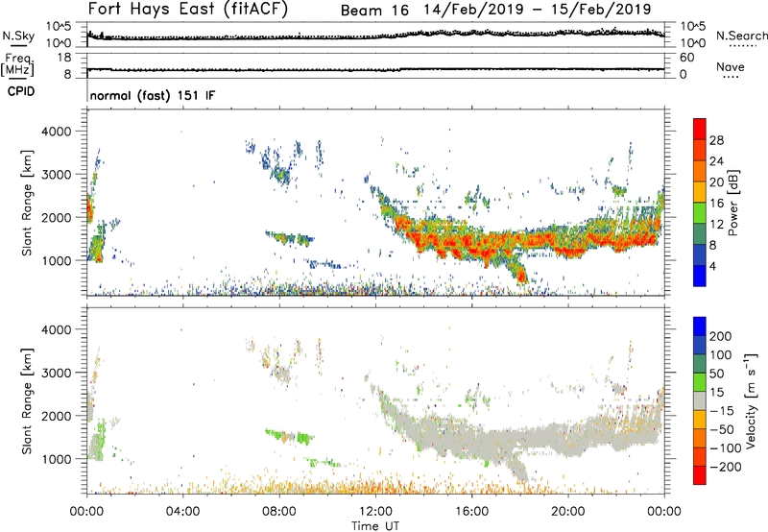Click the '100' velocity colorbar label

(720, 355)
